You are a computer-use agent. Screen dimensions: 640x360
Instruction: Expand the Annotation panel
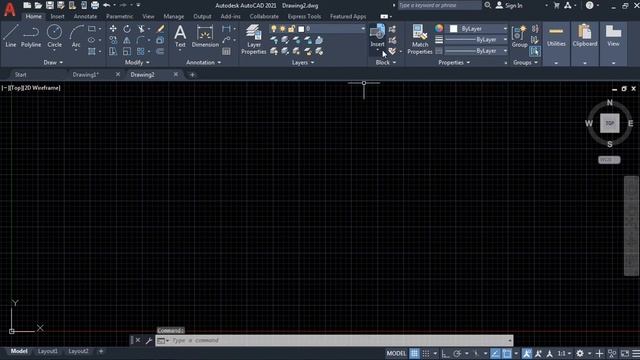pos(203,62)
